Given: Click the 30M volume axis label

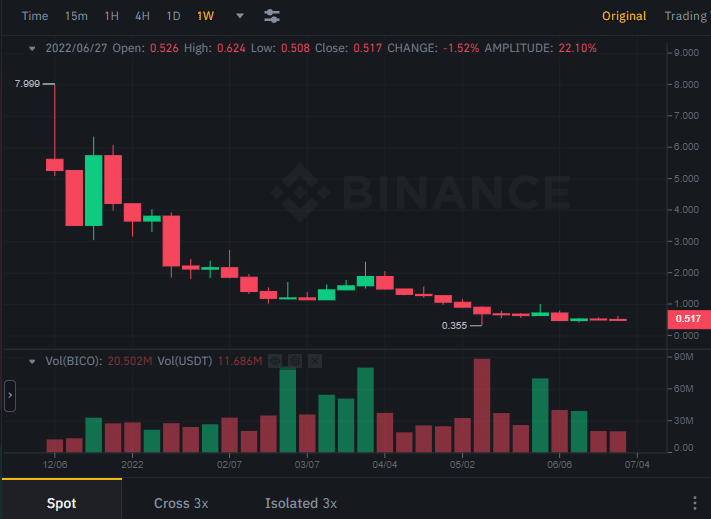Looking at the screenshot, I should 683,421.
